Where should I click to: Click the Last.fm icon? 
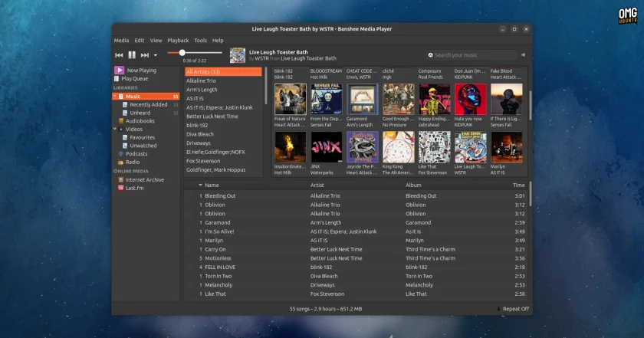121,188
